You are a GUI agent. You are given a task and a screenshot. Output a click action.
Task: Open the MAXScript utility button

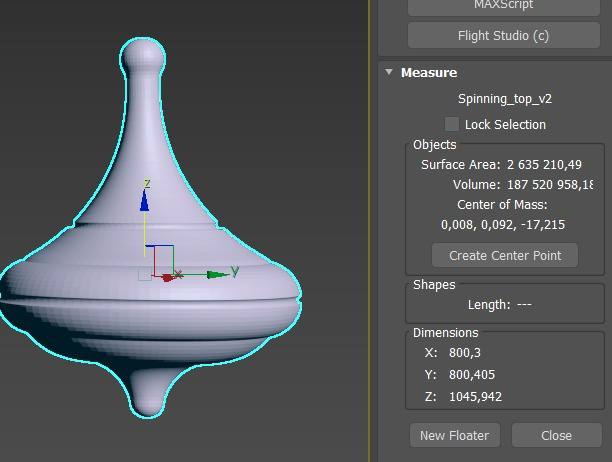(504, 6)
